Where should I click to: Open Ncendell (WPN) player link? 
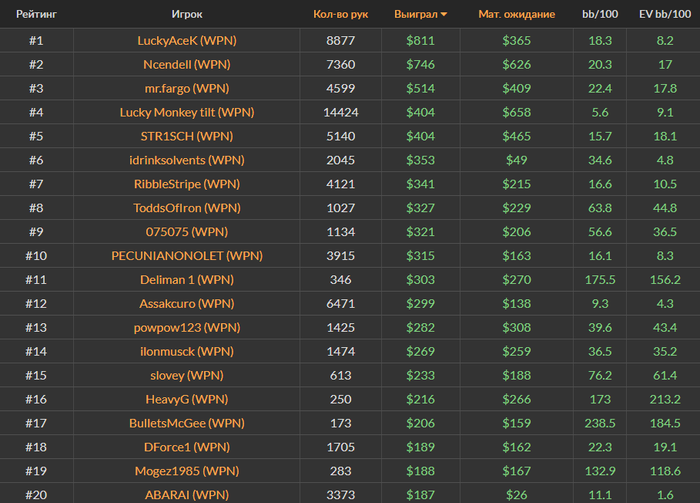pos(187,65)
